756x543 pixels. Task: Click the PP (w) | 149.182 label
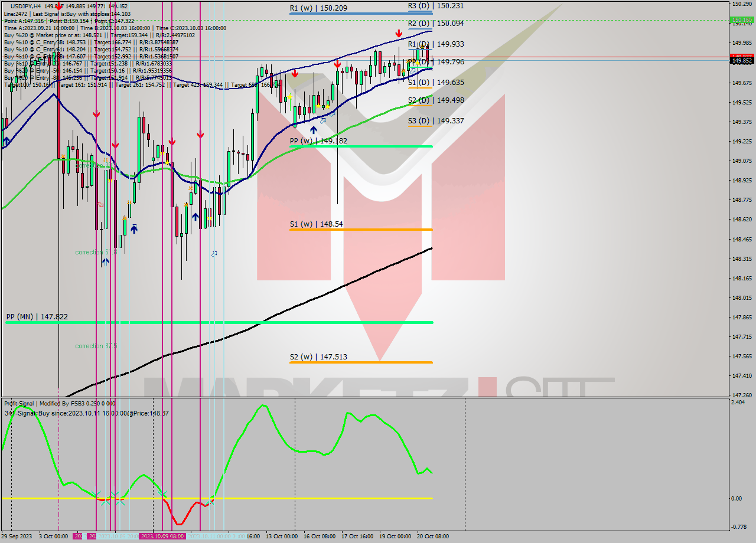pyautogui.click(x=318, y=141)
